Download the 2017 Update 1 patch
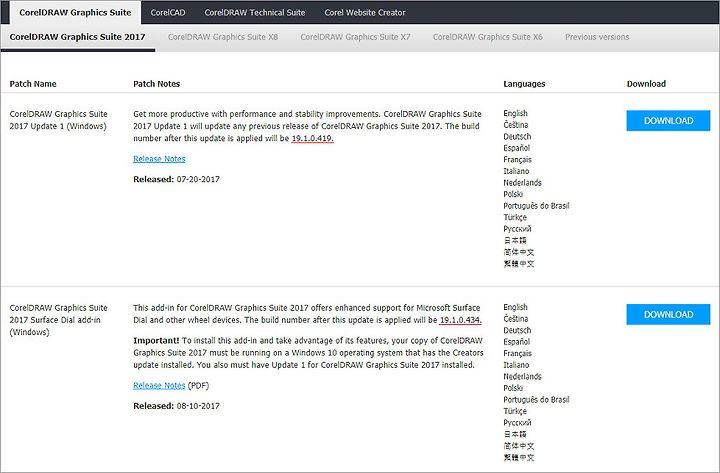 [x=668, y=121]
